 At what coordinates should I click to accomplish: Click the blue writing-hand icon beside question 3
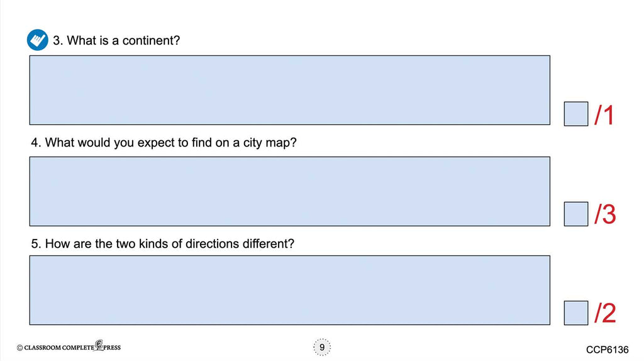(38, 40)
